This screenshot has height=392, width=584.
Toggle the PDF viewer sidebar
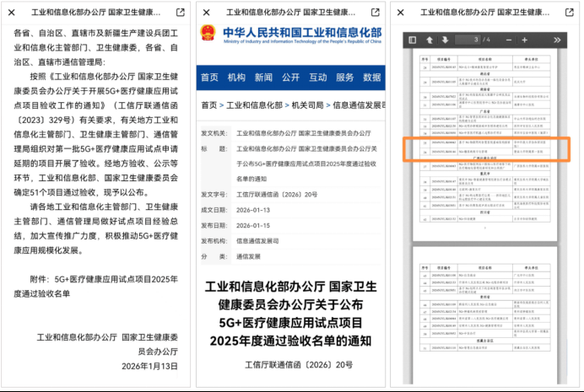click(413, 40)
